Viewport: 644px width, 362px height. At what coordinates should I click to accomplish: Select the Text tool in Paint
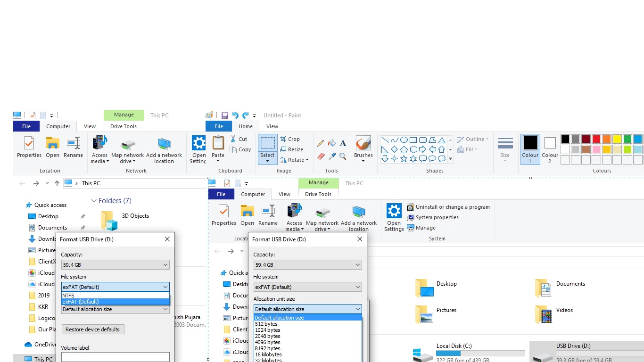coord(343,143)
